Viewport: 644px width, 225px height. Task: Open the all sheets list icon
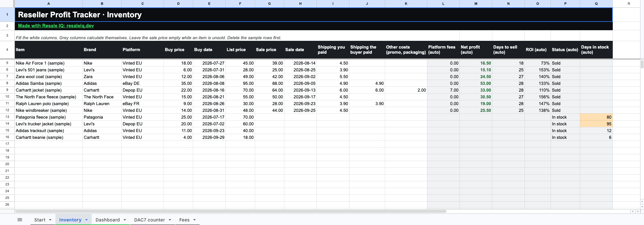click(x=20, y=220)
